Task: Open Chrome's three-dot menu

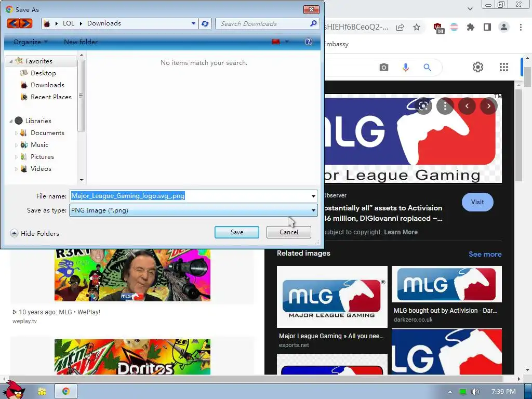Action: tap(521, 27)
